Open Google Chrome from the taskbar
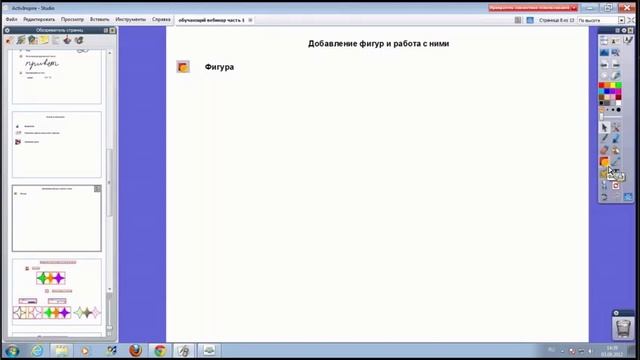 (x=160, y=350)
